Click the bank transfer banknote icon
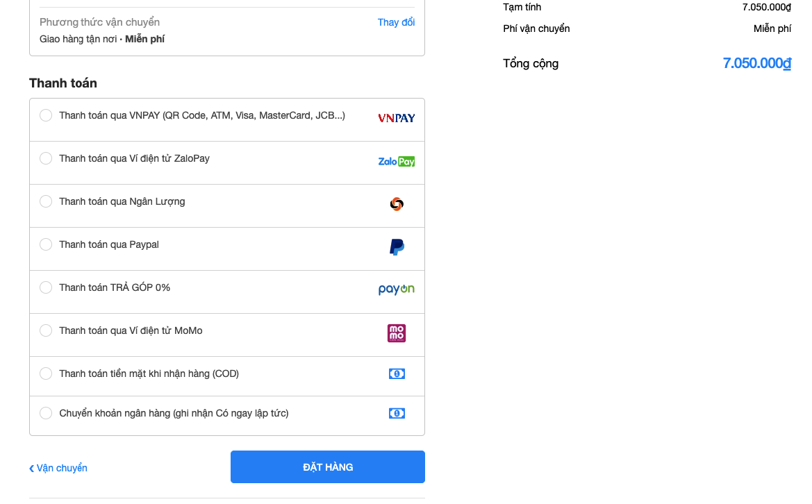 point(397,414)
